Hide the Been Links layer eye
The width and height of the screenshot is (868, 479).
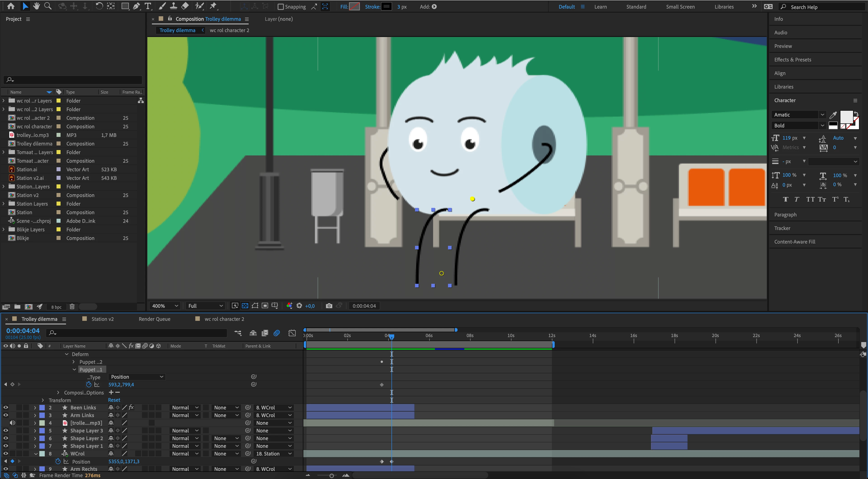click(6, 408)
